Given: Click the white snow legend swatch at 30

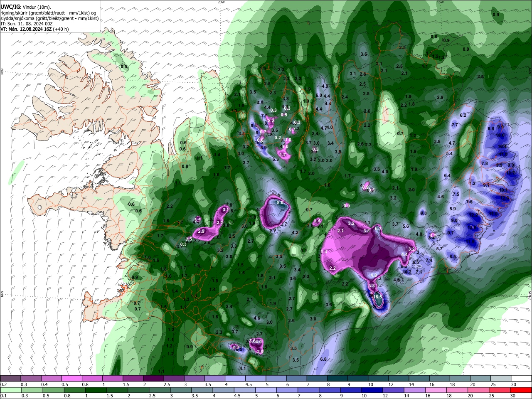Looking at the screenshot, I should (x=521, y=378).
